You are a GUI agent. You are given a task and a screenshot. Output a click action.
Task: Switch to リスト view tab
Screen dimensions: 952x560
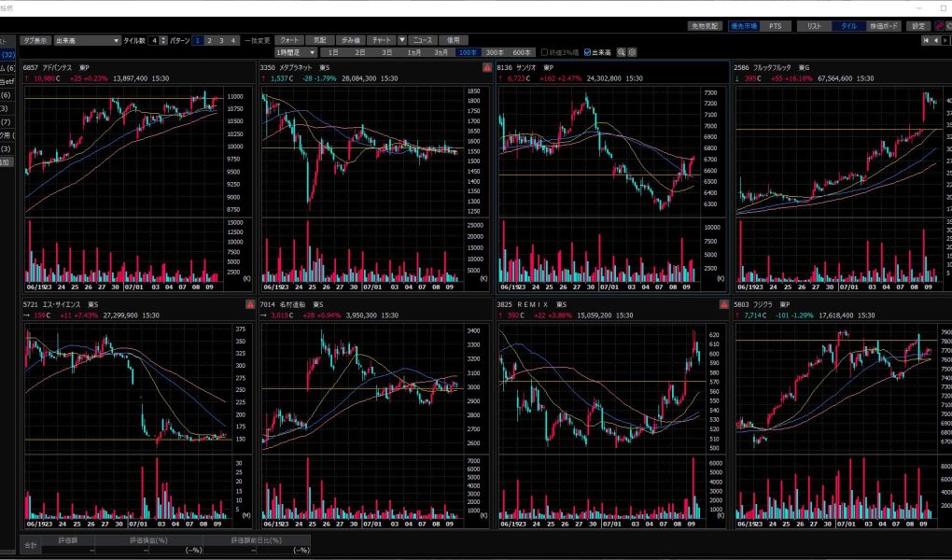[x=814, y=26]
